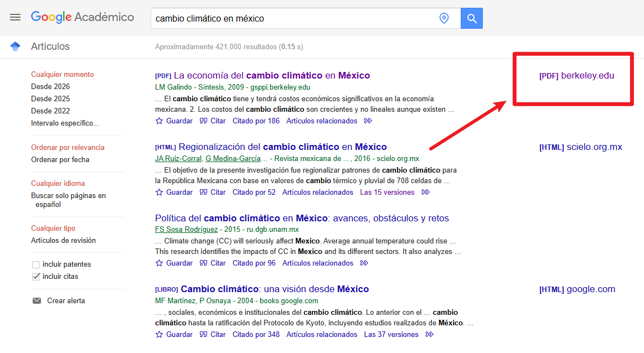Sort results with Ordenar por fecha

click(x=60, y=160)
